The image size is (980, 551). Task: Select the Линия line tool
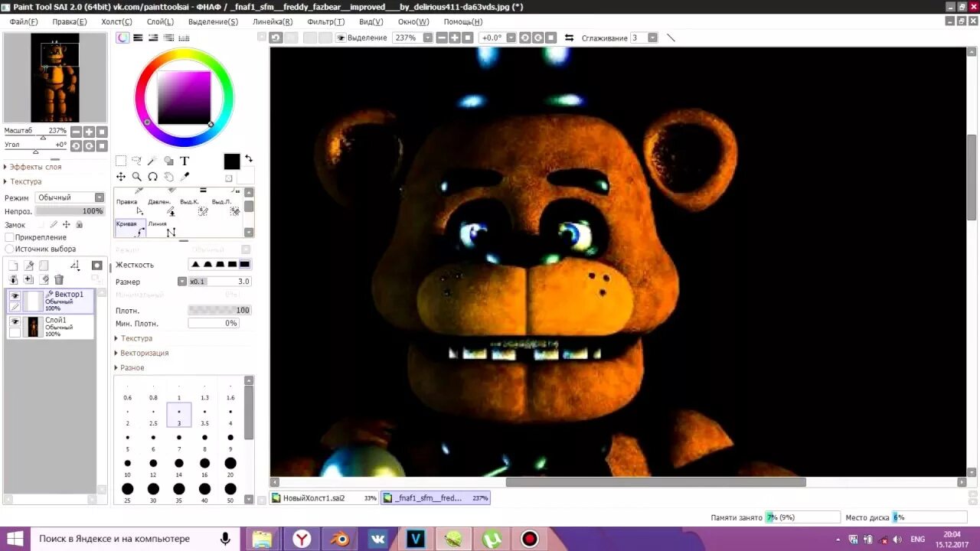(x=161, y=228)
